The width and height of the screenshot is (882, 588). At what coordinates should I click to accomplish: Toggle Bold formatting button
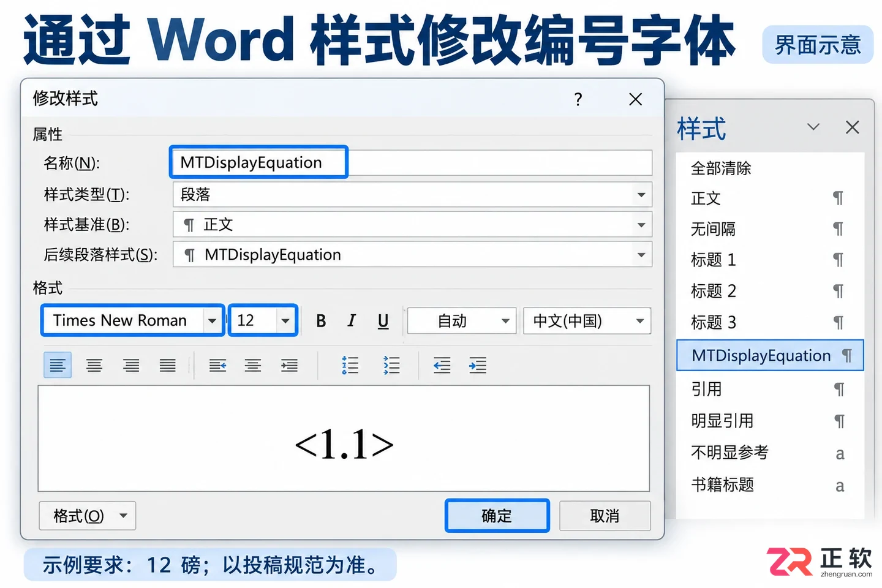coord(321,321)
